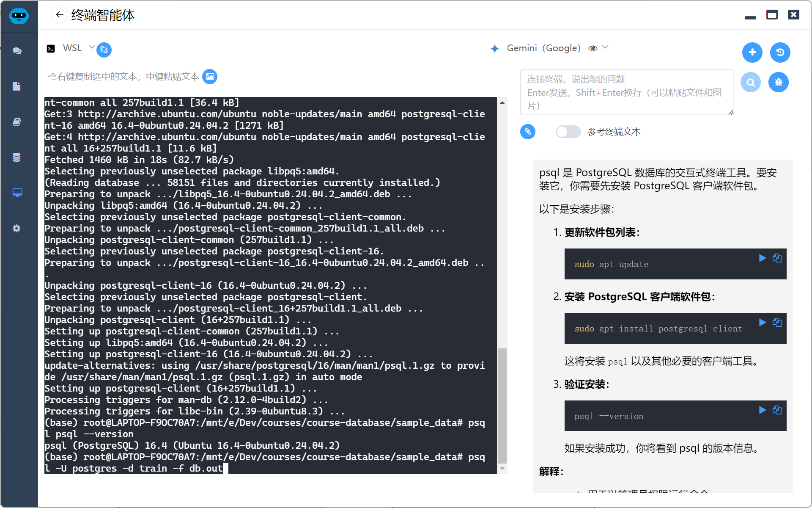
Task: Click the 验证安装 step heading
Action: [x=587, y=384]
